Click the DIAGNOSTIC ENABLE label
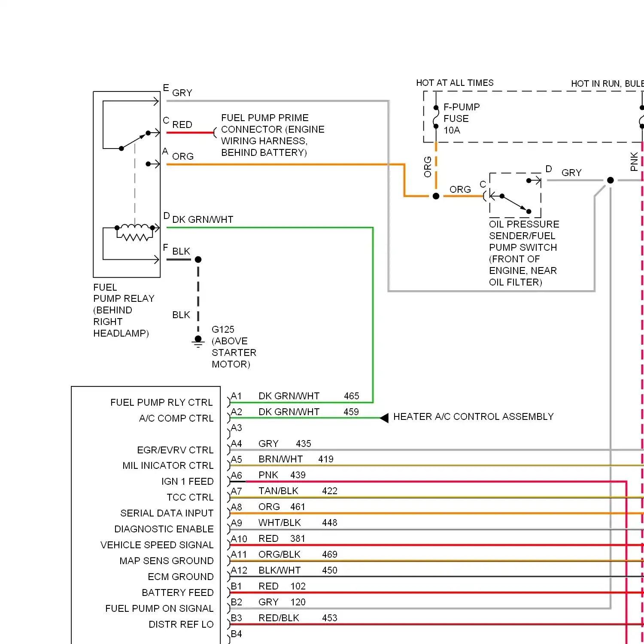Viewport: 644px width, 644px height. coord(164,529)
